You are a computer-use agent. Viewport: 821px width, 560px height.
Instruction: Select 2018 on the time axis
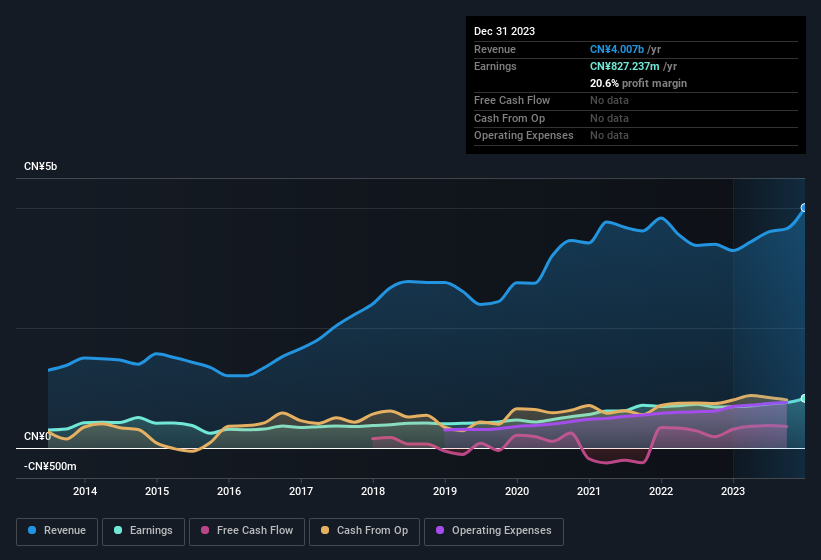[373, 491]
